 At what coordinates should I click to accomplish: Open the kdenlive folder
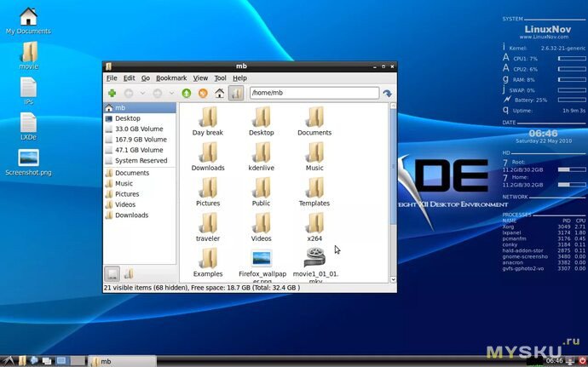(x=261, y=157)
